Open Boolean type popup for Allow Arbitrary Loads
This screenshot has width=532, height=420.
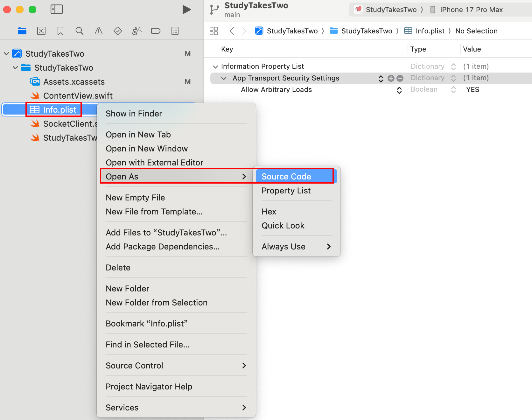(x=453, y=90)
